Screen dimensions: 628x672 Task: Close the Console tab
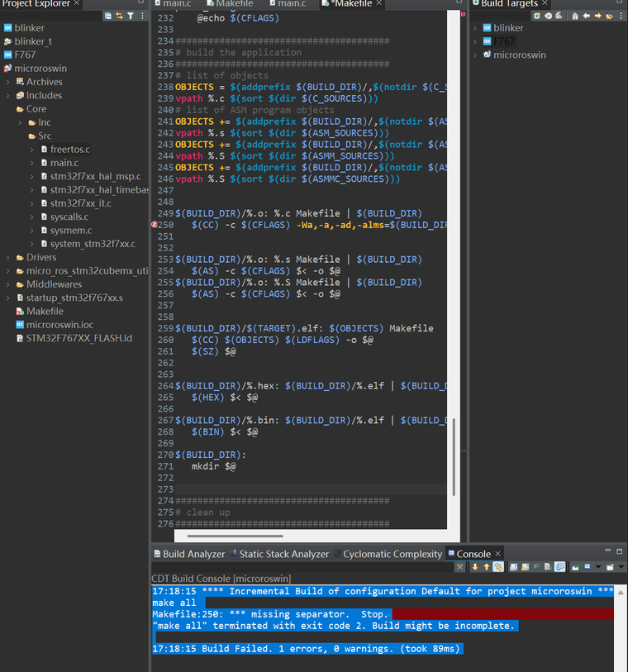point(497,554)
